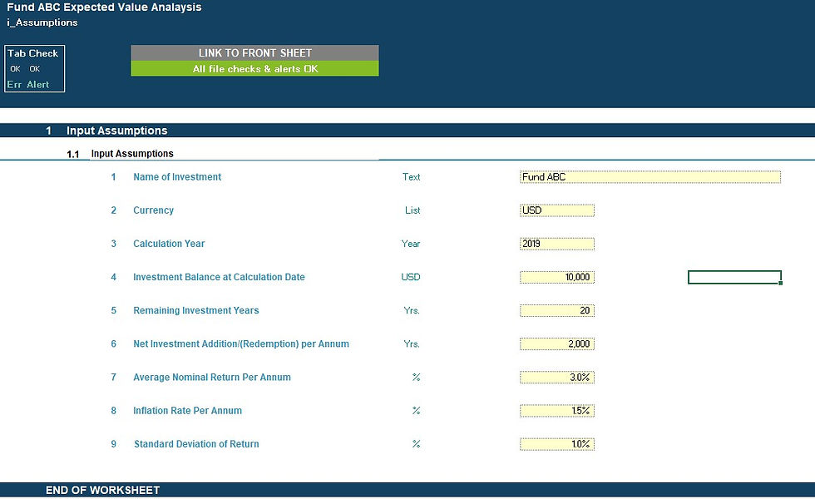This screenshot has height=504, width=815.
Task: Select the Average Nominal Return cell 3.0%
Action: point(556,378)
